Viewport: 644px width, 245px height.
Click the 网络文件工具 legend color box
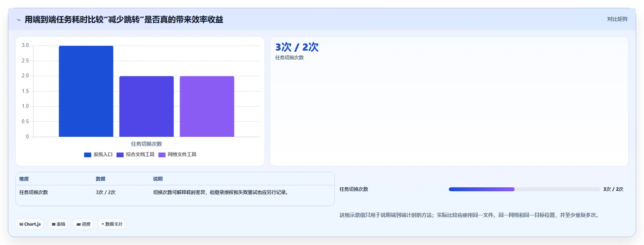(162, 155)
